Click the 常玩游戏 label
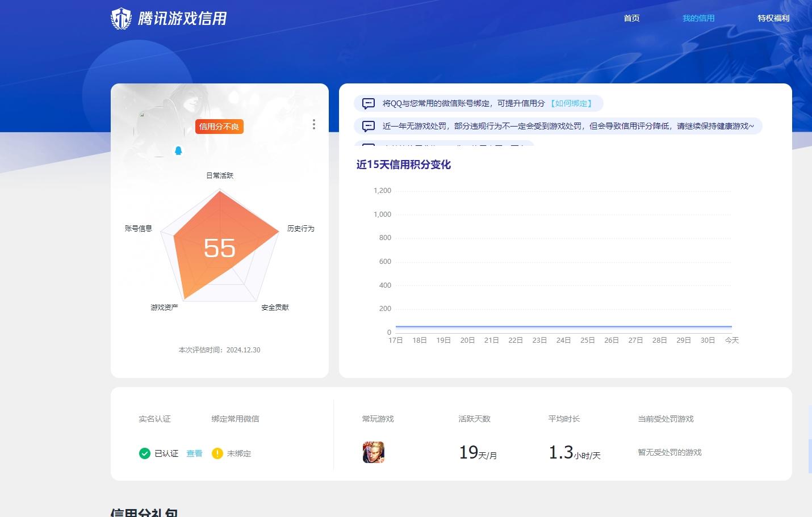This screenshot has height=517, width=812. (378, 419)
